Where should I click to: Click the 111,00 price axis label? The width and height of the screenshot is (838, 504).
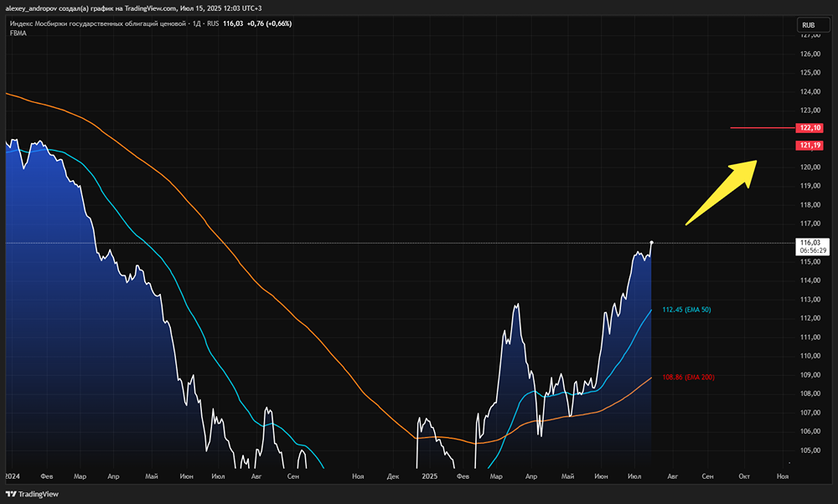click(810, 337)
